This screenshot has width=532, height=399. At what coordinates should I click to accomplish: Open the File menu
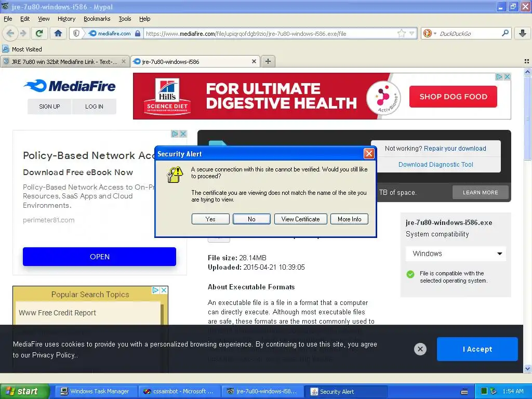tap(8, 19)
